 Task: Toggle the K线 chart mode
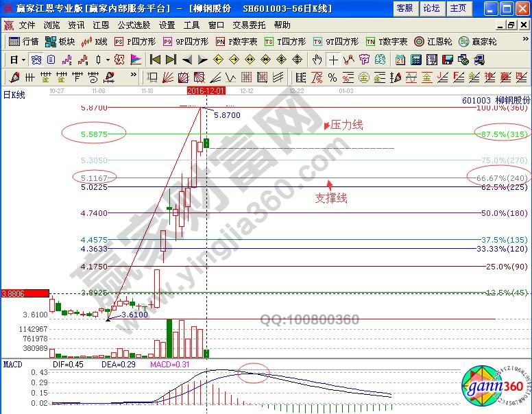tap(94, 41)
